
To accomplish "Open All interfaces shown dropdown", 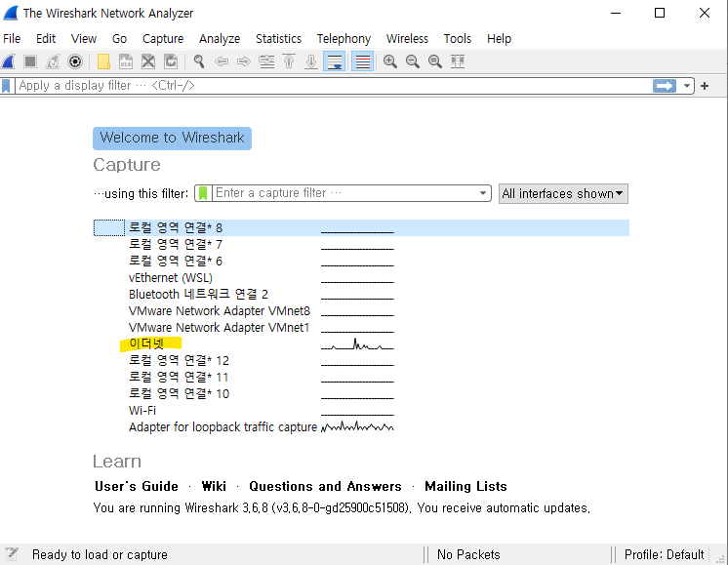I will [x=563, y=193].
